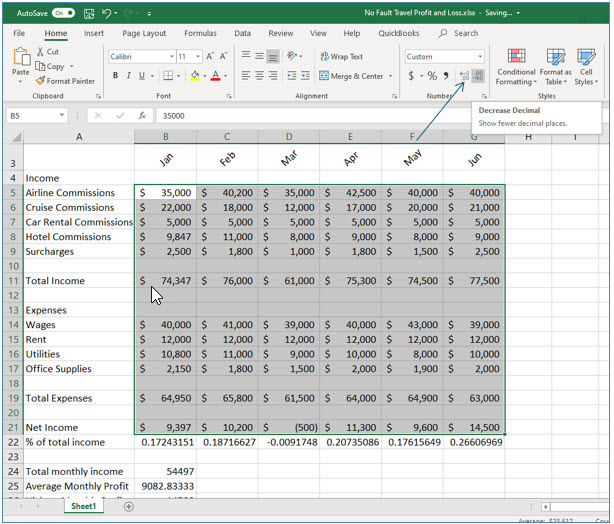Click the Format Painter button
614x524 pixels.
[65, 81]
